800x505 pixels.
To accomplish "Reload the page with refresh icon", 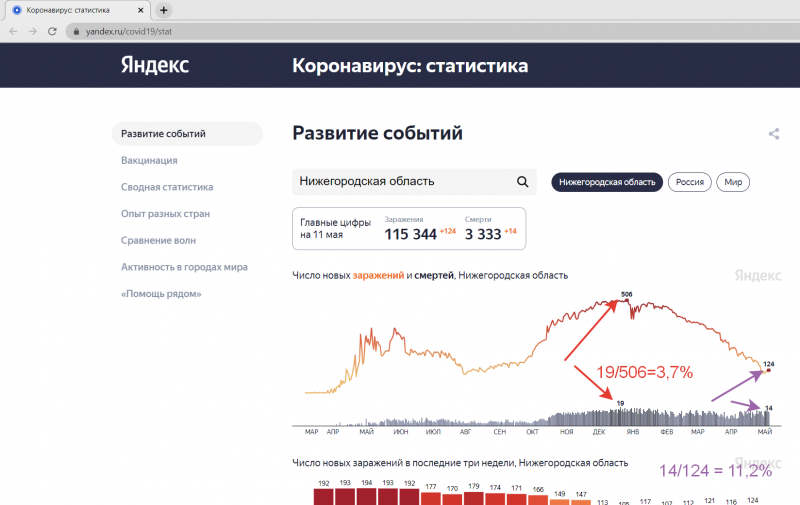I will click(x=52, y=32).
